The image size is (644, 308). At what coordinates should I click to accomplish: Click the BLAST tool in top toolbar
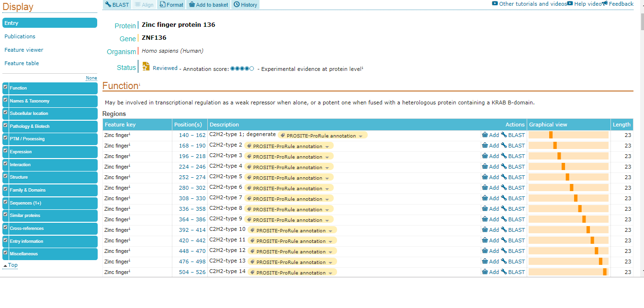pyautogui.click(x=117, y=5)
